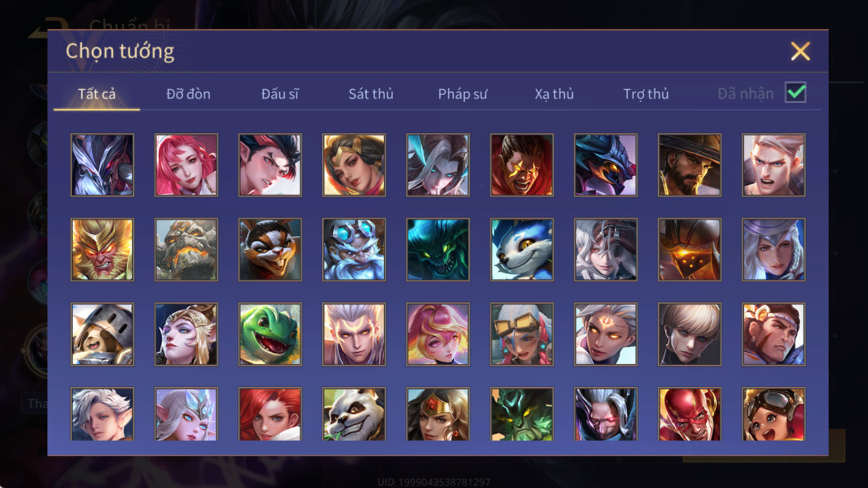Switch to the Sát thủ tab
This screenshot has width=868, height=488.
371,94
